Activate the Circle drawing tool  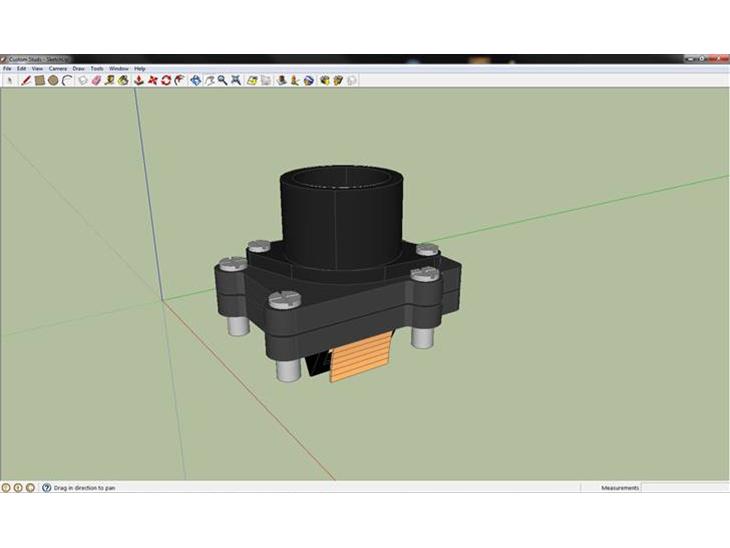pyautogui.click(x=53, y=80)
